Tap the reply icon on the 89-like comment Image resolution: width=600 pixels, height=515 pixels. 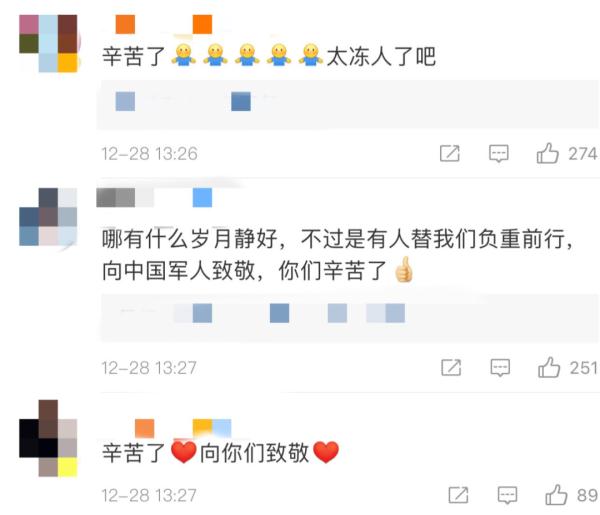point(507,495)
